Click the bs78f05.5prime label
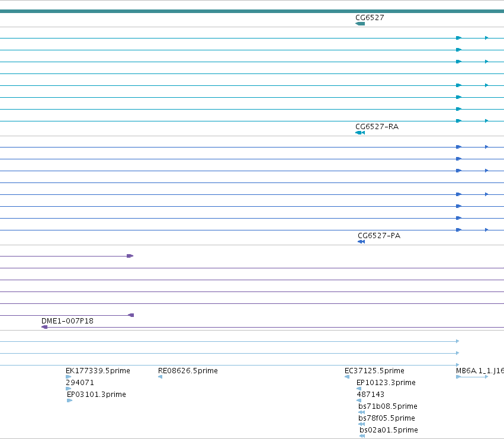504x439 pixels. tap(386, 418)
